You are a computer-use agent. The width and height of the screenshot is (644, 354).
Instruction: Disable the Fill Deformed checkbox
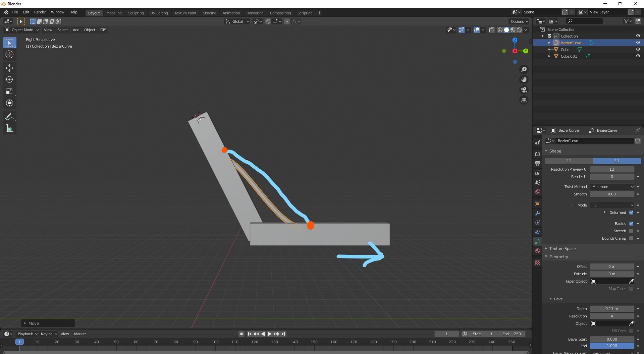(x=632, y=213)
